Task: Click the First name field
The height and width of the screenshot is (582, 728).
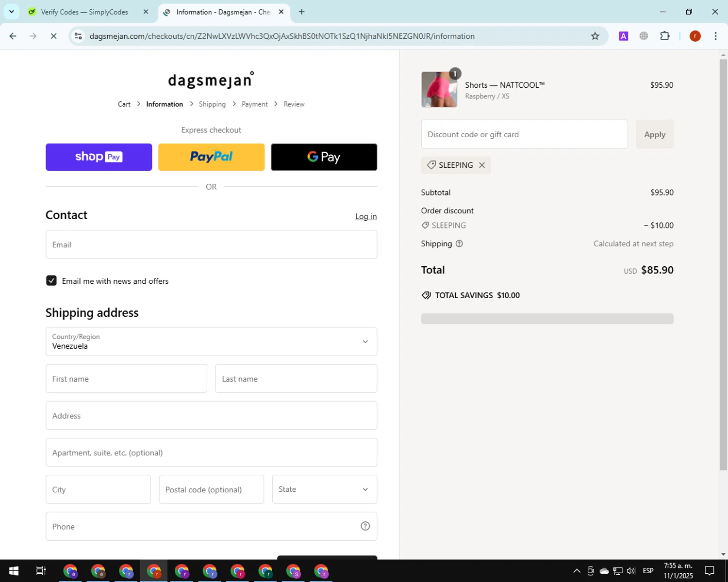Action: 126,379
